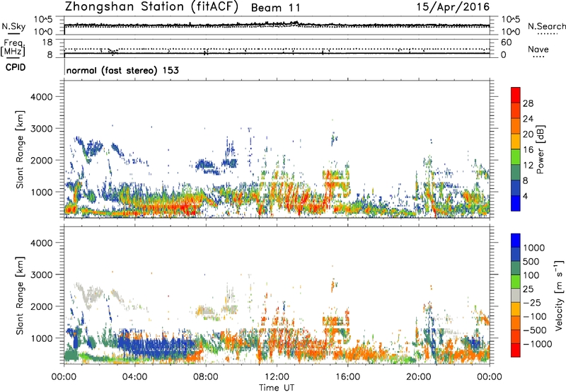Click the "20:00" time axis label
This screenshot has height=392, width=566.
[x=418, y=377]
